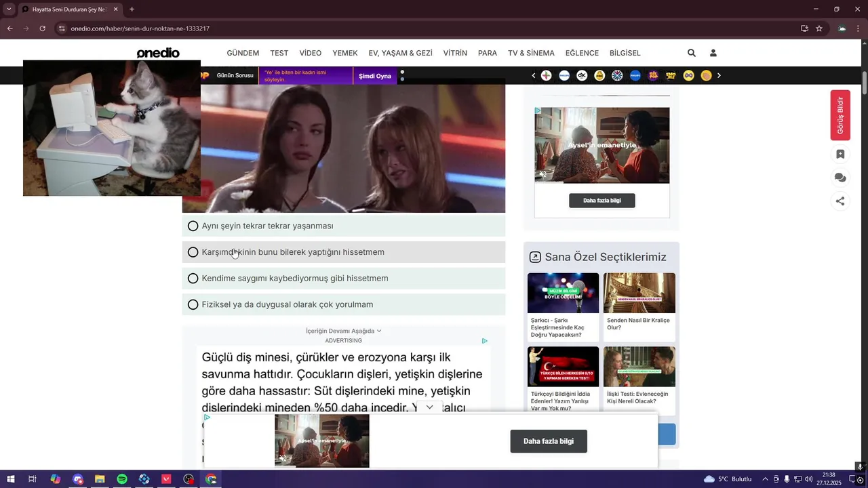The height and width of the screenshot is (488, 868).
Task: Open the TEST menu
Action: (x=279, y=53)
